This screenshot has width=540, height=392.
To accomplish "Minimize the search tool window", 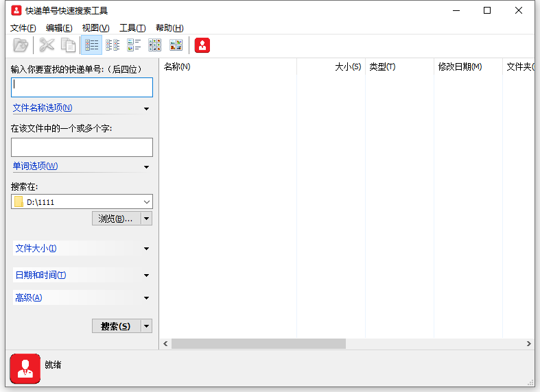I will tap(456, 10).
